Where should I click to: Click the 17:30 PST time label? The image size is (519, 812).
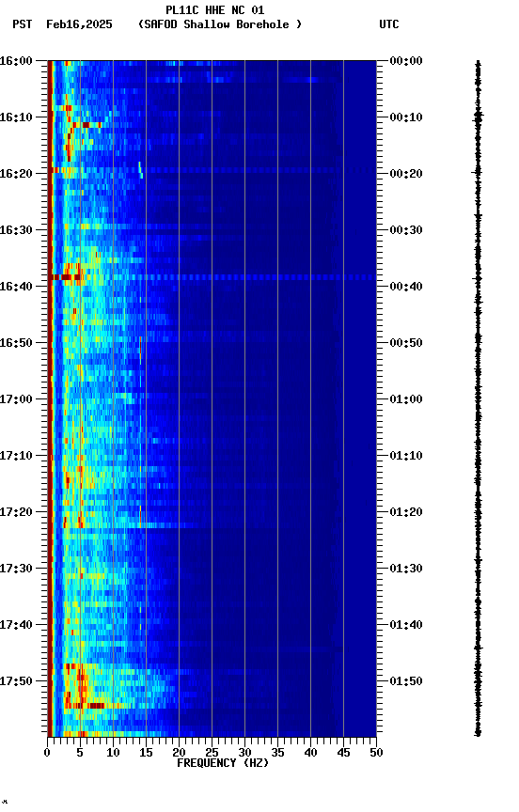[x=16, y=570]
